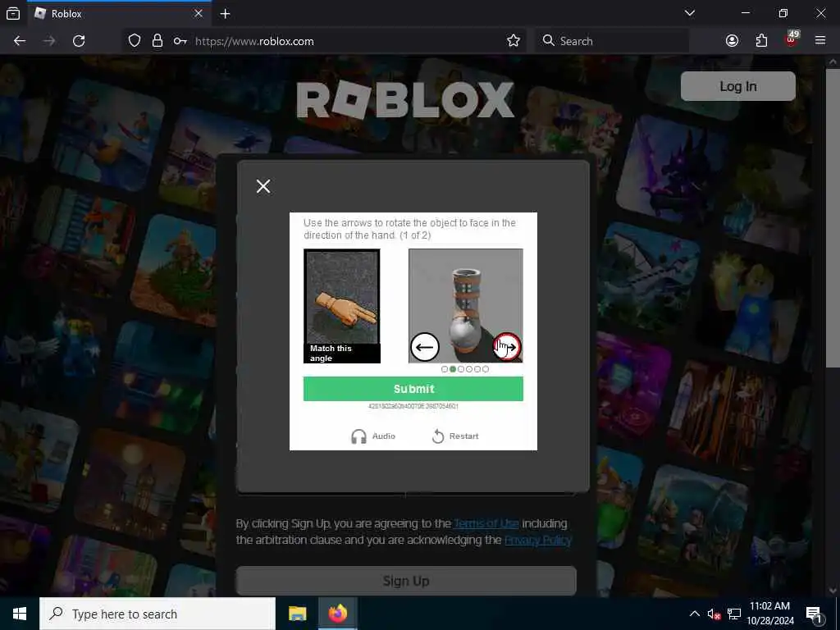Close the captcha dialog with the X
The image size is (840, 630).
263,186
